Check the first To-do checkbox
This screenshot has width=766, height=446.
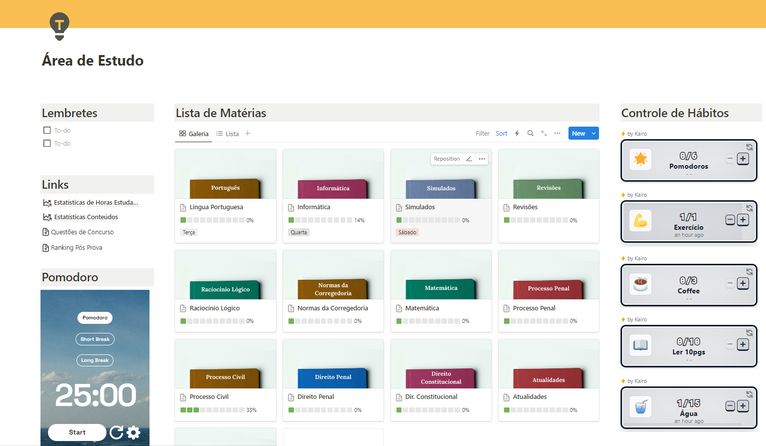tap(47, 130)
